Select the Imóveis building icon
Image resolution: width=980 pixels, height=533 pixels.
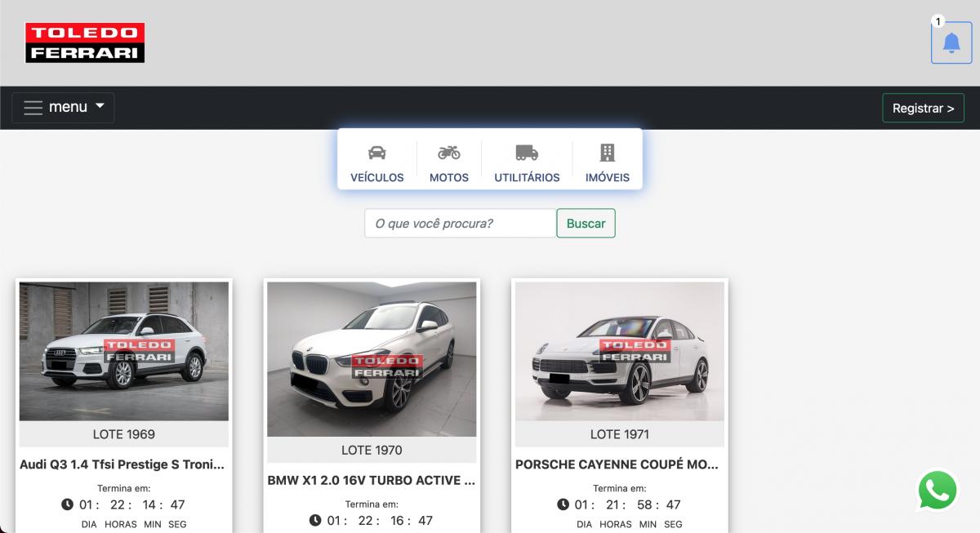click(x=608, y=153)
